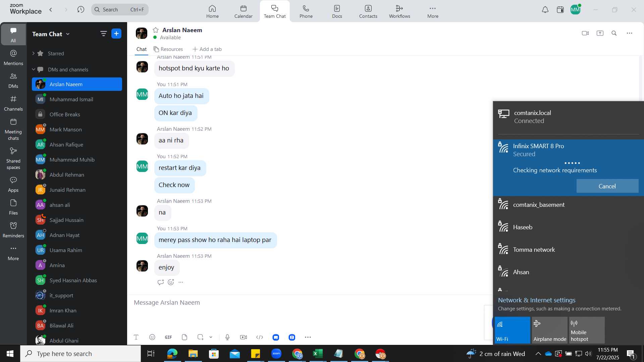Click the share screen icon in chat header
This screenshot has width=644, height=362.
600,33
